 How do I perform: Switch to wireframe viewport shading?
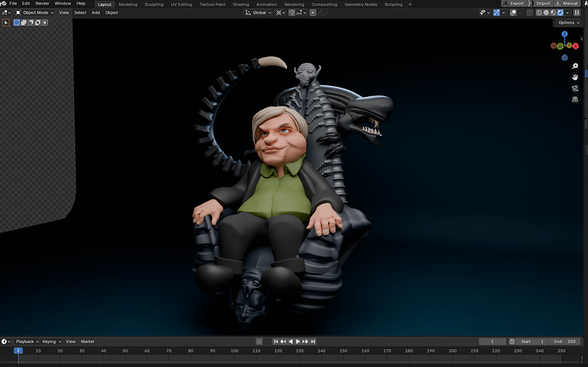pyautogui.click(x=539, y=13)
